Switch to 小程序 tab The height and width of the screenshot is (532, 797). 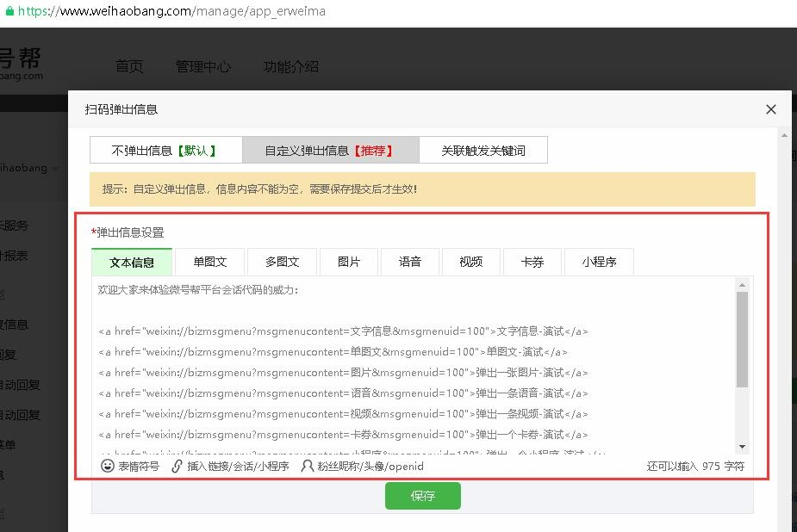[x=600, y=262]
